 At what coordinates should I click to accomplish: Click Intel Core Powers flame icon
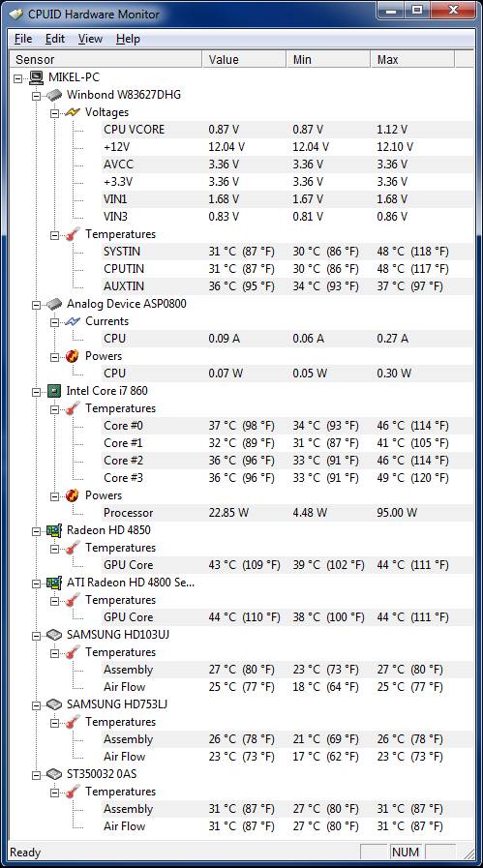73,495
